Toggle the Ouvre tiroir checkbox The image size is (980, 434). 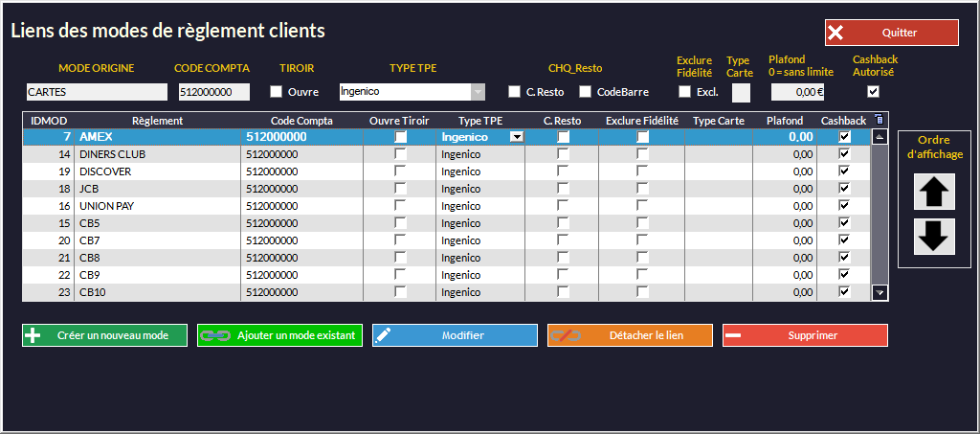[277, 92]
